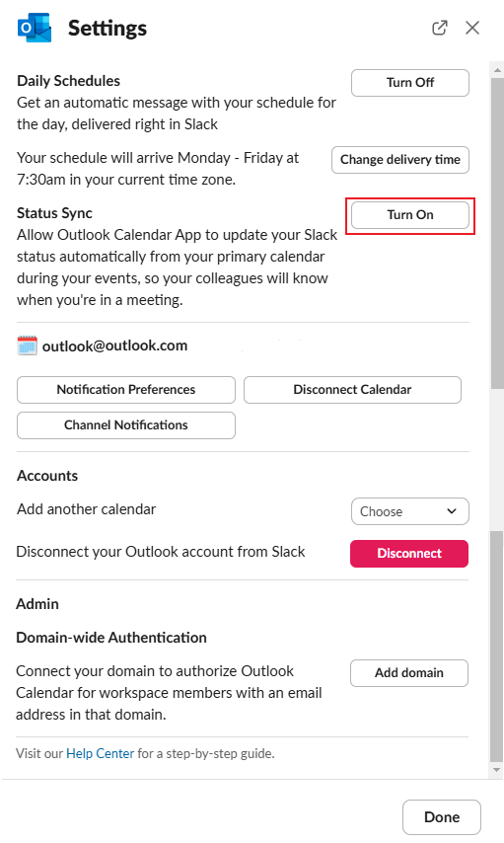
Task: Click the red Disconnect account button
Action: click(x=409, y=554)
